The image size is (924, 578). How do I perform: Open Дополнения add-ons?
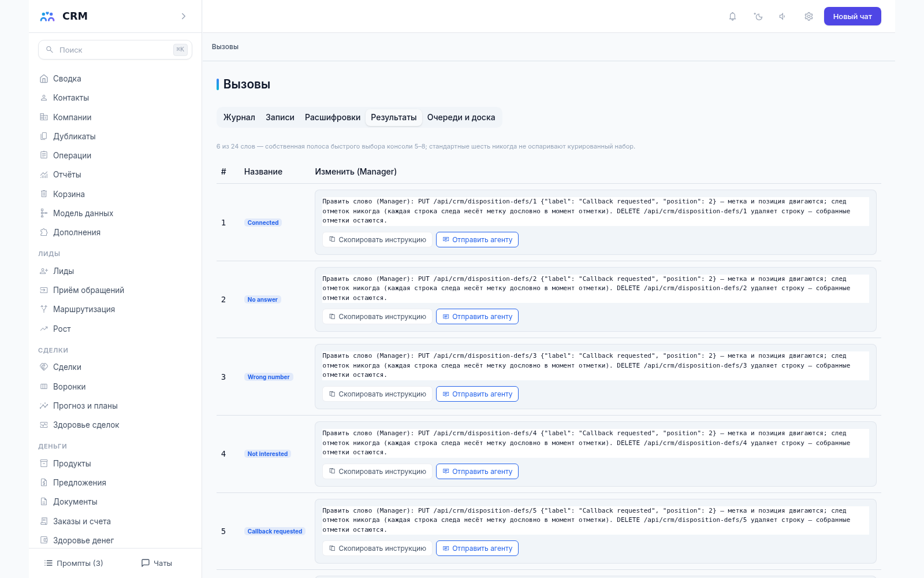[115, 232]
